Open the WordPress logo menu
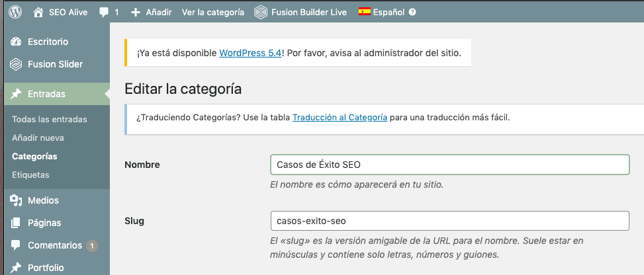 tap(15, 12)
